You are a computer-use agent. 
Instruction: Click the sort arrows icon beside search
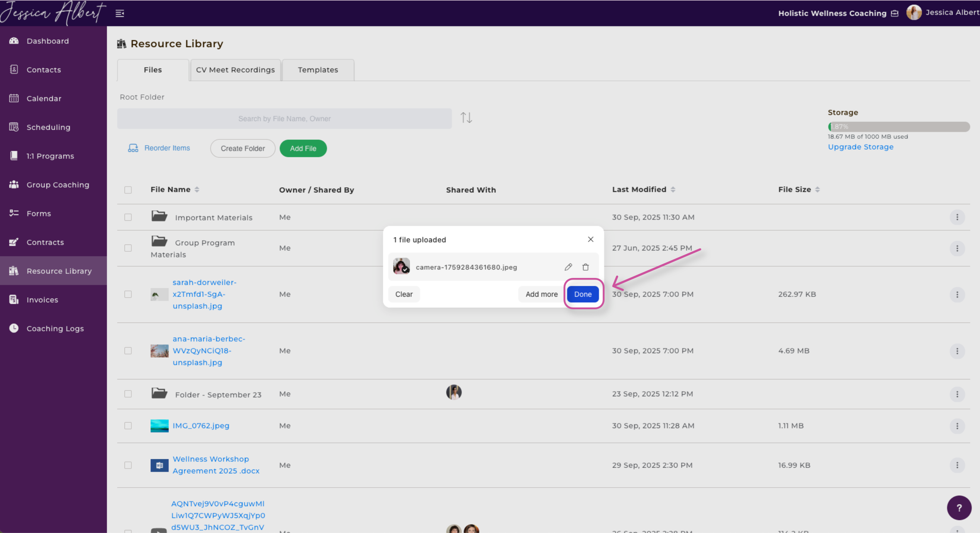click(466, 118)
